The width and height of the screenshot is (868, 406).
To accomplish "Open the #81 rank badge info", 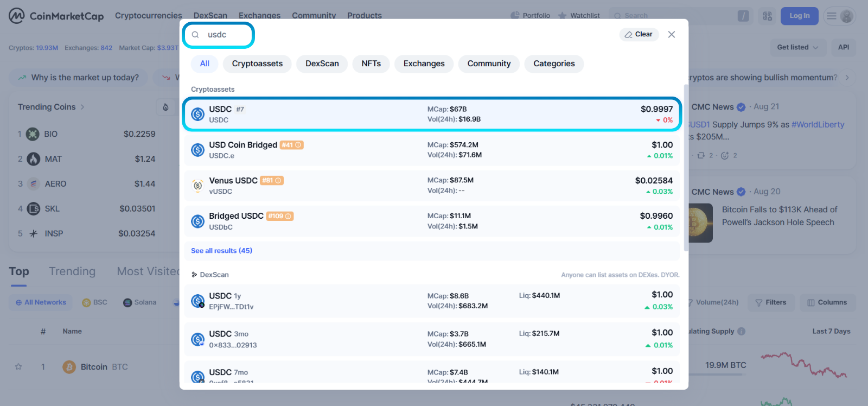I will tap(272, 181).
